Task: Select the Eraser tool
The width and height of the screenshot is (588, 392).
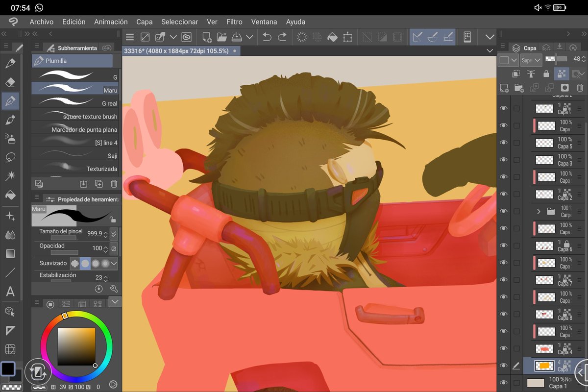Action: point(10,82)
